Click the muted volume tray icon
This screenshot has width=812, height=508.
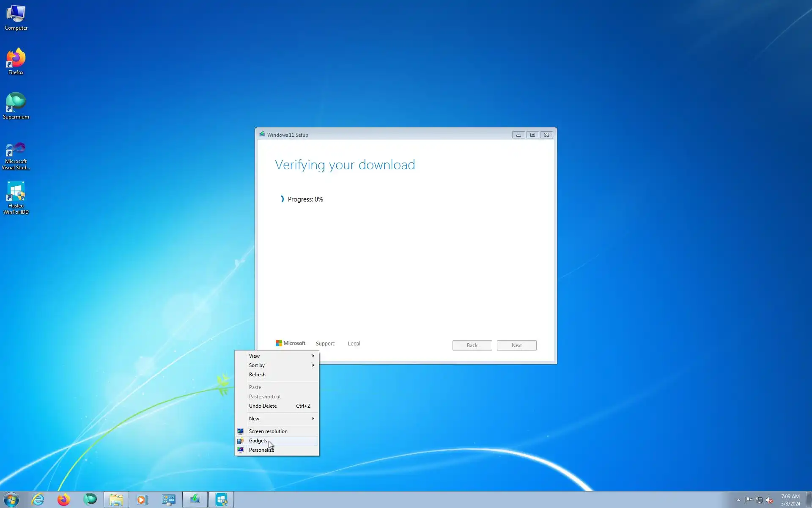769,500
